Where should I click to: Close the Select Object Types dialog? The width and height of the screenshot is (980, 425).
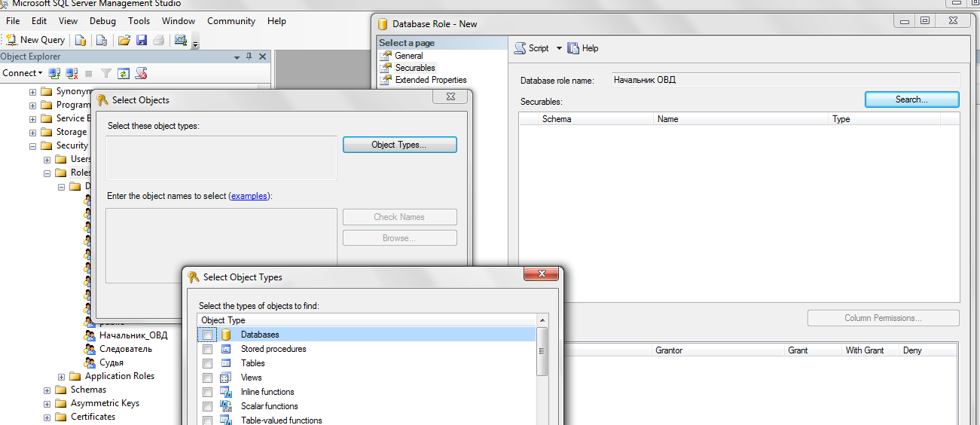542,275
